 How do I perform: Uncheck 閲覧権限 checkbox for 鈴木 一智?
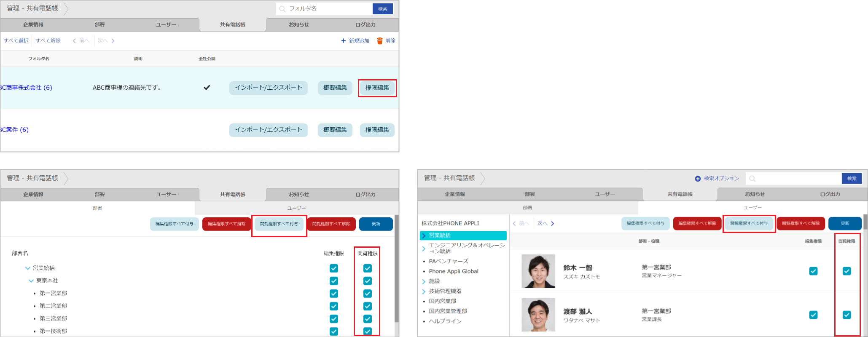click(847, 271)
